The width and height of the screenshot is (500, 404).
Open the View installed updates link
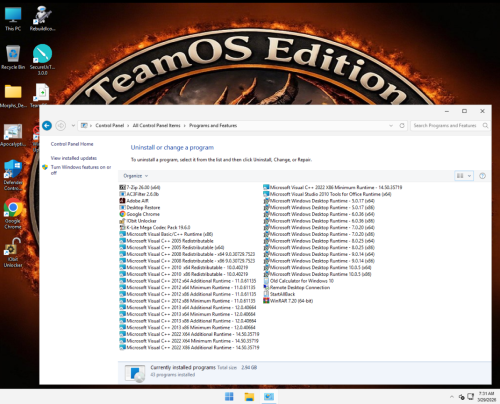[x=74, y=158]
